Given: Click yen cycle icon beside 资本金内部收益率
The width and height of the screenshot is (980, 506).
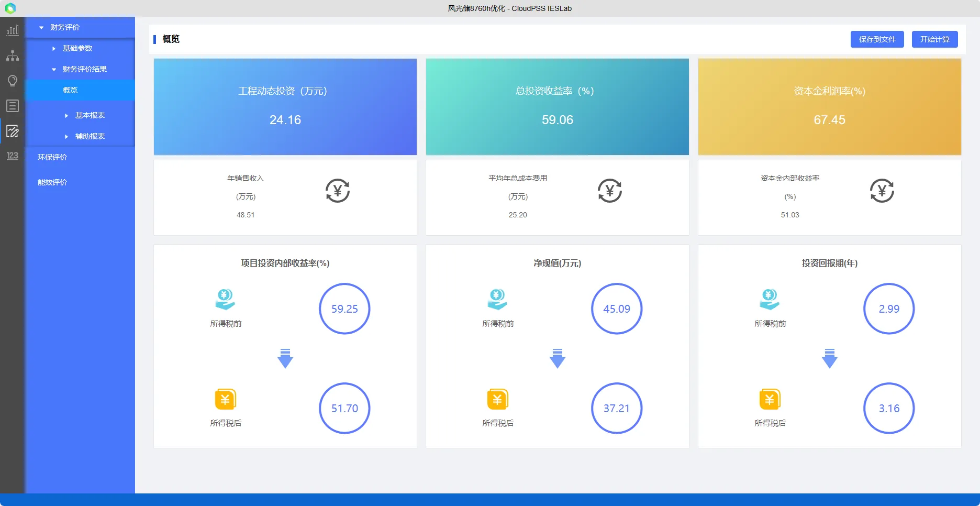Looking at the screenshot, I should [x=882, y=191].
